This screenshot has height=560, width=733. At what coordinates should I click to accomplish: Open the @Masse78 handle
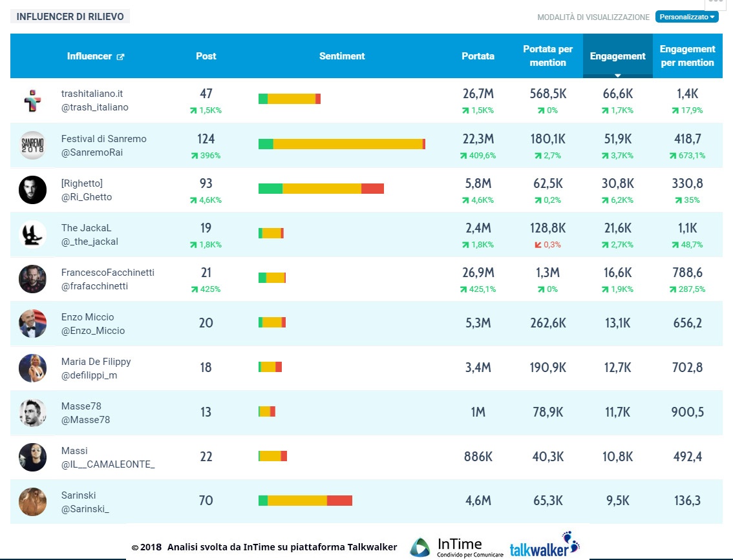click(85, 420)
